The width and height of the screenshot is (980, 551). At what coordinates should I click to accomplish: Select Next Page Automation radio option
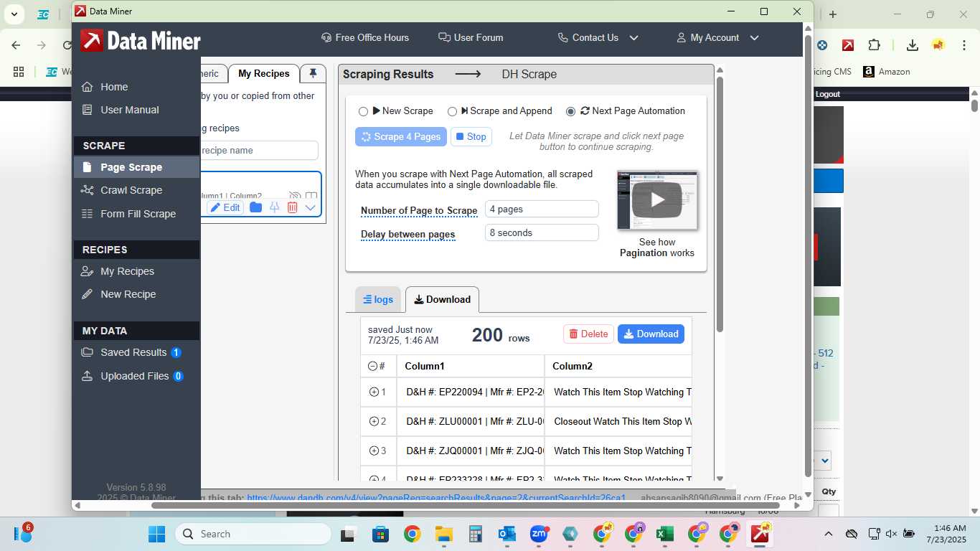[570, 111]
